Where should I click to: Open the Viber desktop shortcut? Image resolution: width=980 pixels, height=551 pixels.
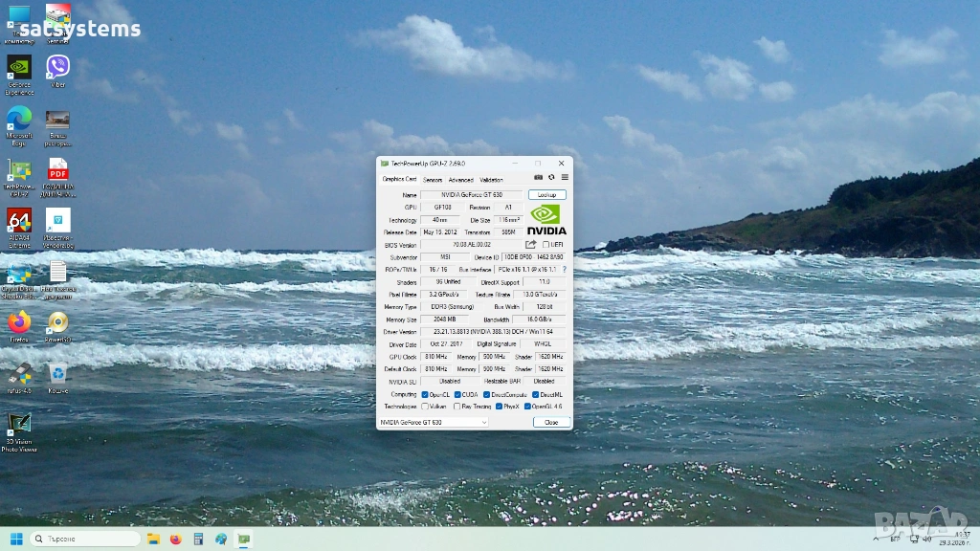57,69
